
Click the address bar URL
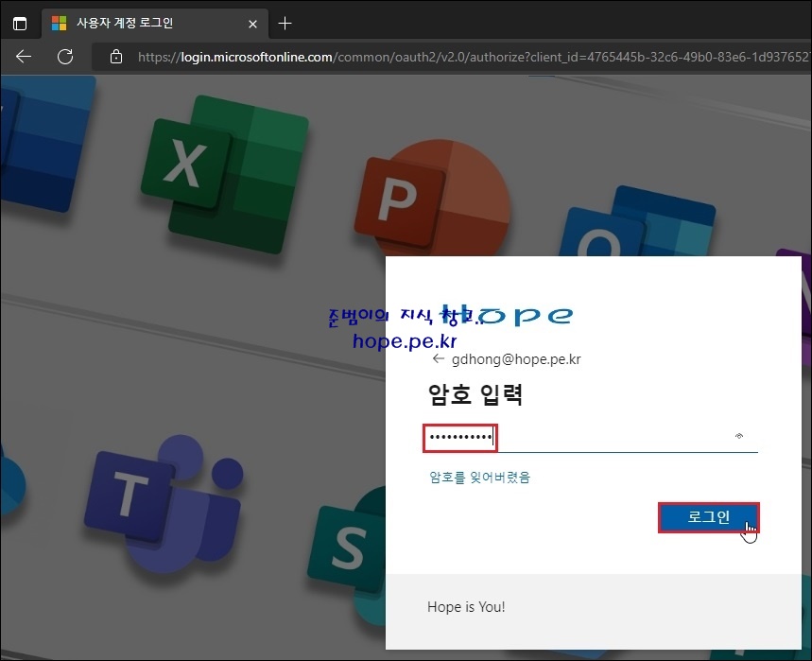coord(474,57)
